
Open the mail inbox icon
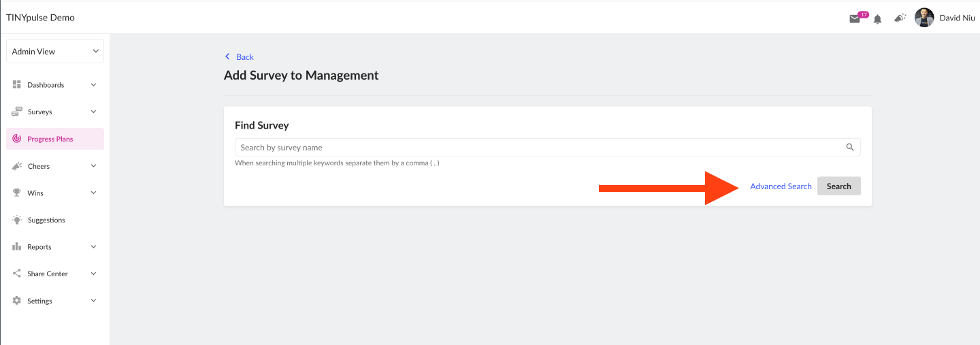(x=855, y=19)
